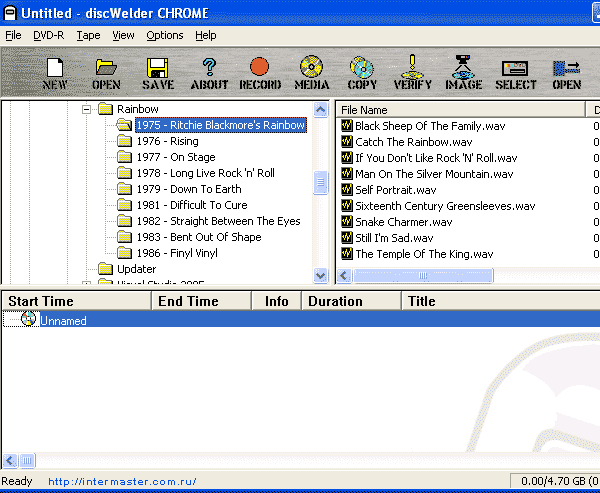Select the 1977 - On Stage folder
The height and width of the screenshot is (493, 600).
click(x=176, y=157)
